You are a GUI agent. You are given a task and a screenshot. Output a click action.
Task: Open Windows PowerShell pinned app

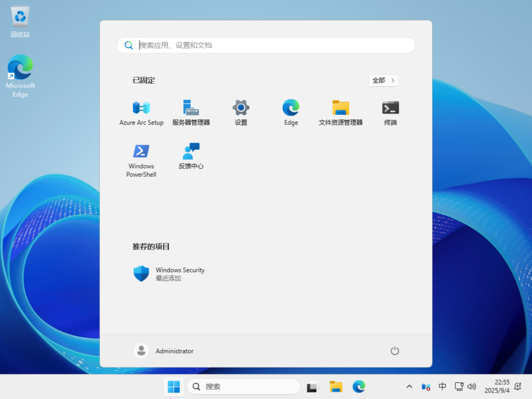(141, 160)
